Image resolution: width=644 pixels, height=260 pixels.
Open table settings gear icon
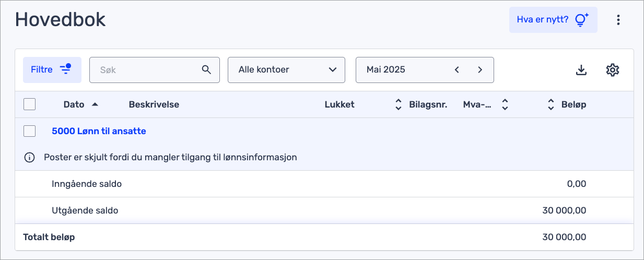(x=612, y=70)
